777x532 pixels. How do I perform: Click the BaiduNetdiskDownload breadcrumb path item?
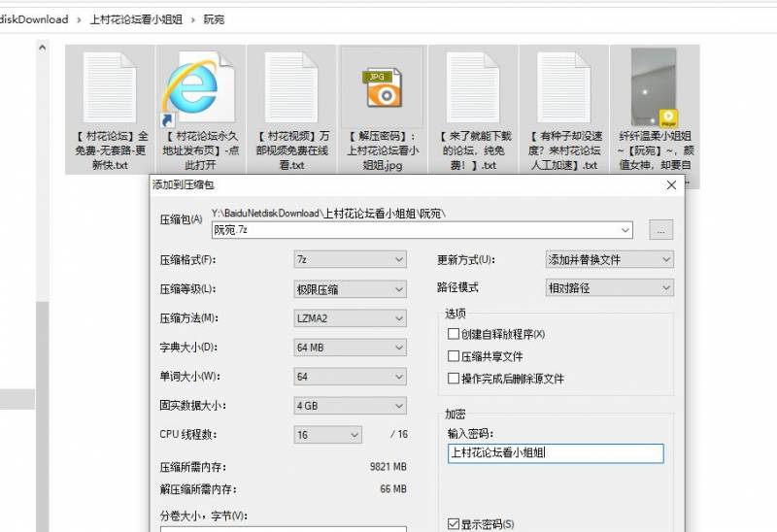pyautogui.click(x=34, y=19)
